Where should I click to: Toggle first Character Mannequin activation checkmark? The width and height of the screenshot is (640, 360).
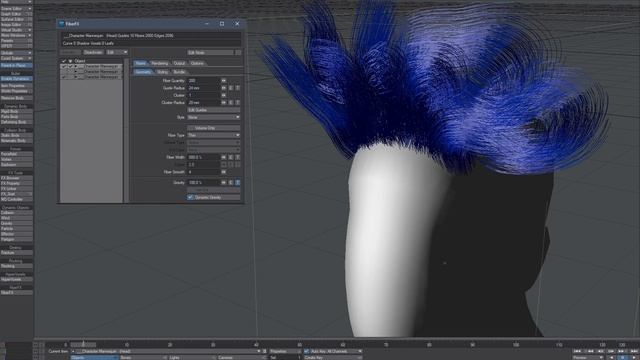[64, 66]
